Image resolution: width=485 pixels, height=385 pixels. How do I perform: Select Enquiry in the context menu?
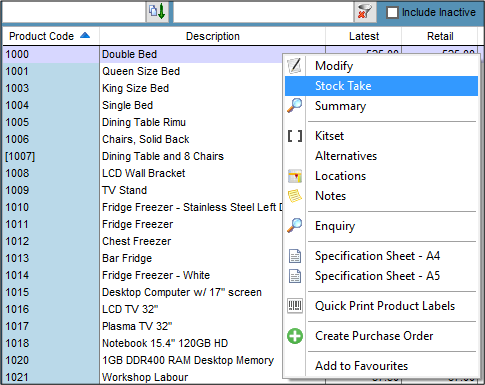381,226
